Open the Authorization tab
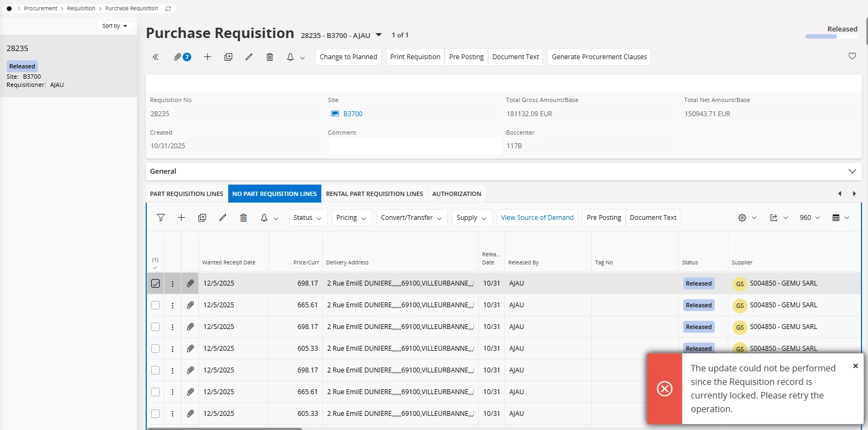 point(457,194)
